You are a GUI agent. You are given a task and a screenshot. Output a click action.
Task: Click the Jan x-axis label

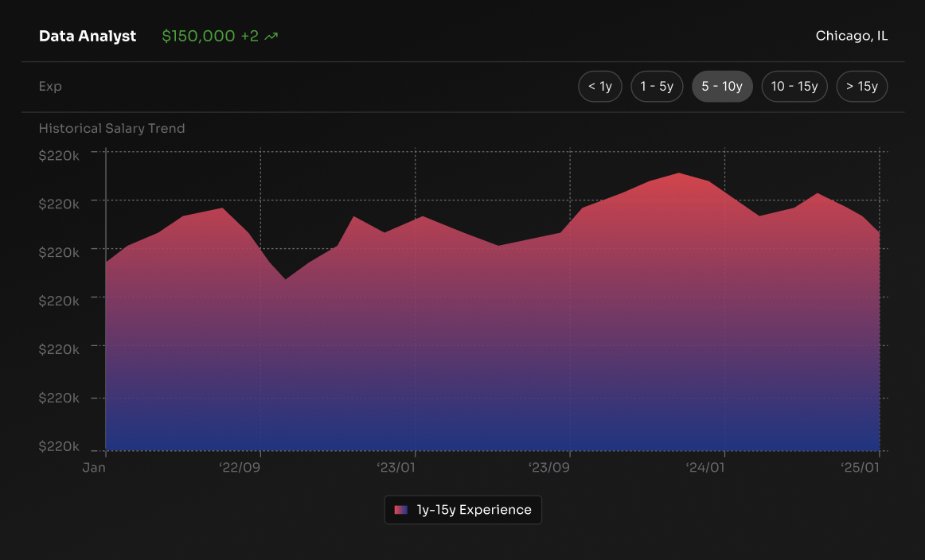pyautogui.click(x=94, y=468)
